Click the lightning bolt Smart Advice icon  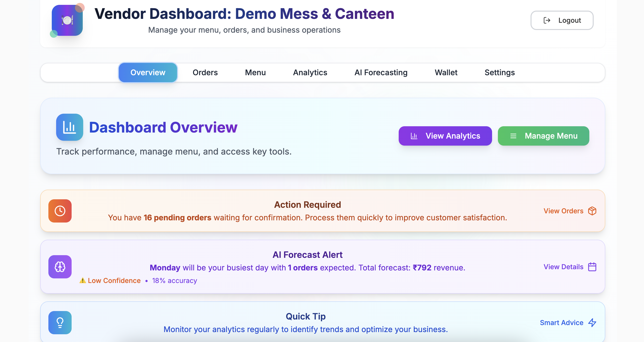click(592, 322)
